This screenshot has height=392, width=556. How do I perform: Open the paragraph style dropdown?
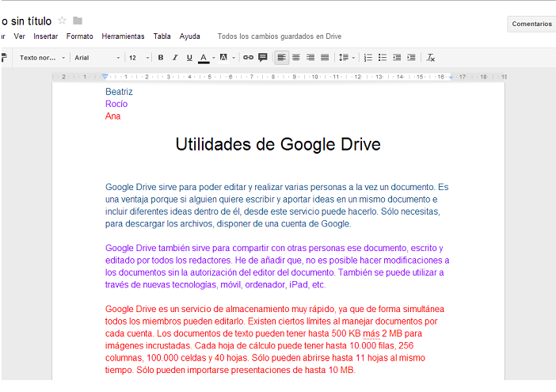pyautogui.click(x=40, y=57)
